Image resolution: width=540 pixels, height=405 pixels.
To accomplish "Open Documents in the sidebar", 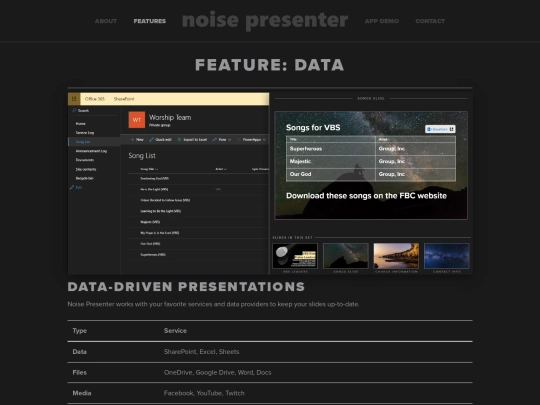I will point(85,160).
